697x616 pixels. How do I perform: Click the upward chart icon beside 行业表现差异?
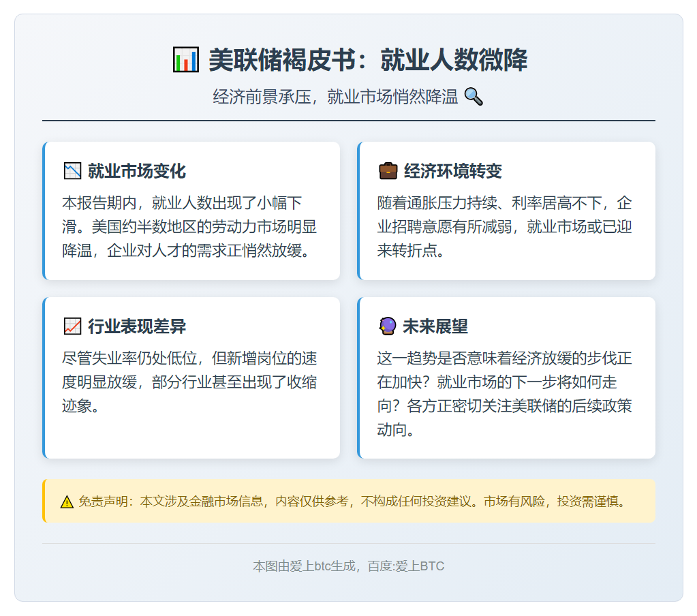(73, 326)
